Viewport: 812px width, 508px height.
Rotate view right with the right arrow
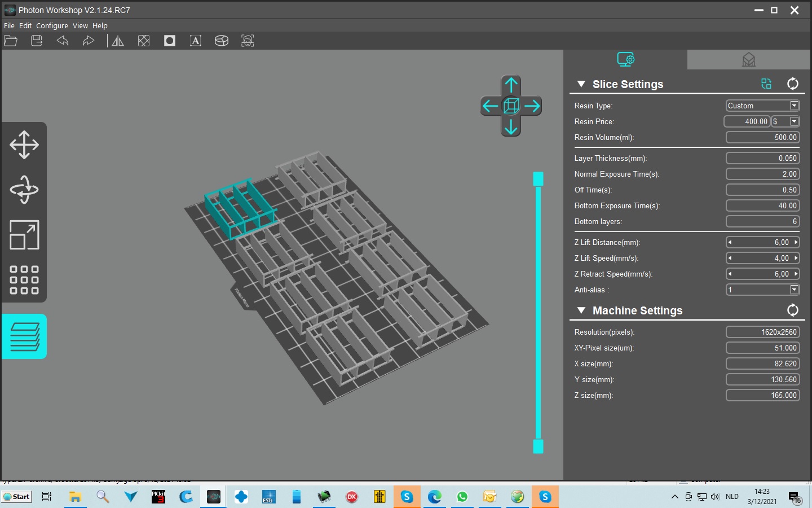(532, 106)
